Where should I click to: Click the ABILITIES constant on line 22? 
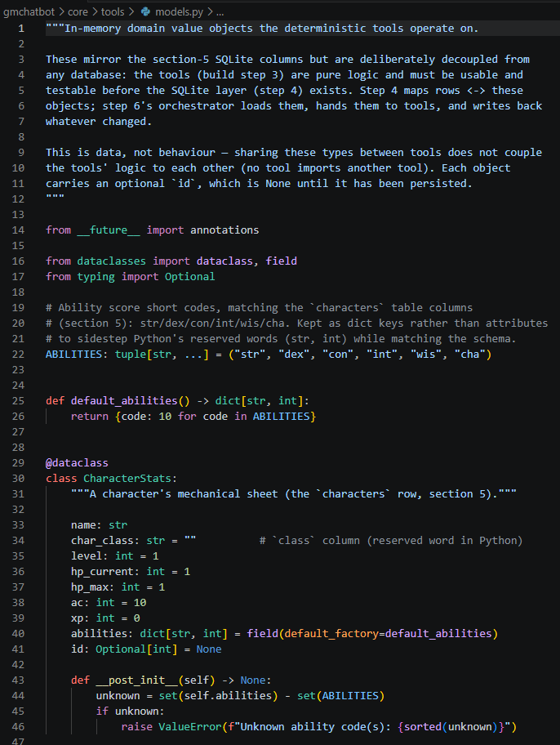pyautogui.click(x=73, y=355)
